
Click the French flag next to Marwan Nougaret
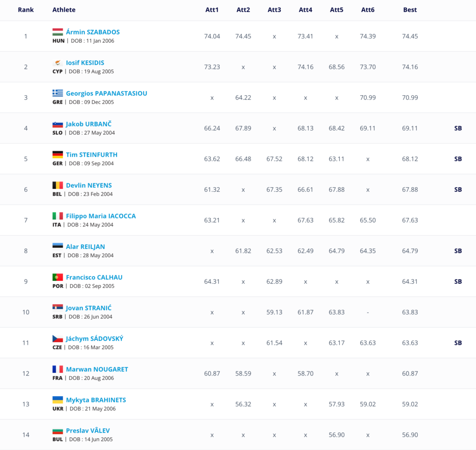(58, 369)
